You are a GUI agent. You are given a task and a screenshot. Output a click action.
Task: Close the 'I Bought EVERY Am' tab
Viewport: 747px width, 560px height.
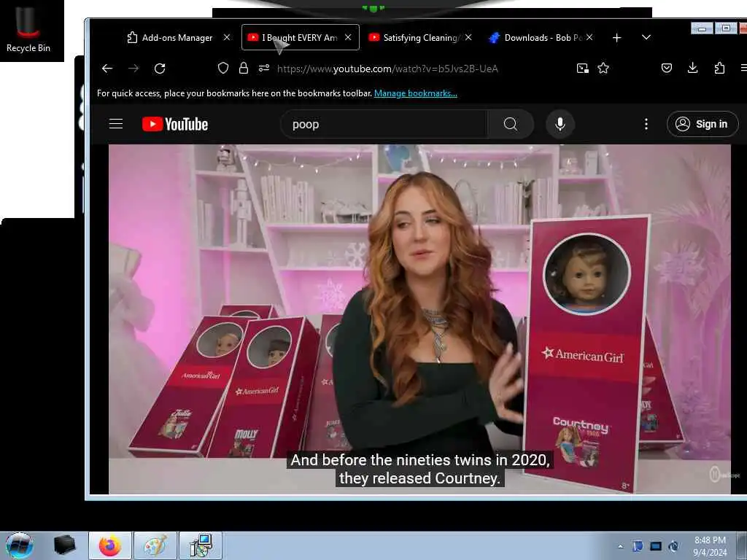(x=348, y=37)
